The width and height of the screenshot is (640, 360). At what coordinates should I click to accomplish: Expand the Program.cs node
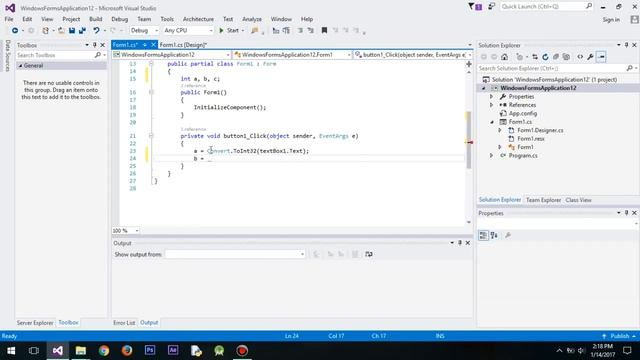coord(491,156)
